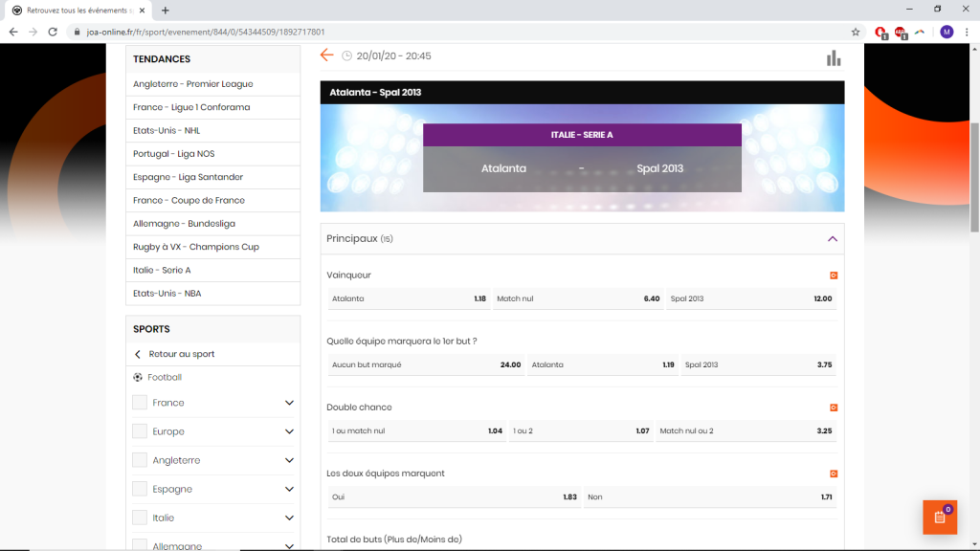Go back using the browser back arrow
Screen dimensions: 980x551
click(x=13, y=32)
